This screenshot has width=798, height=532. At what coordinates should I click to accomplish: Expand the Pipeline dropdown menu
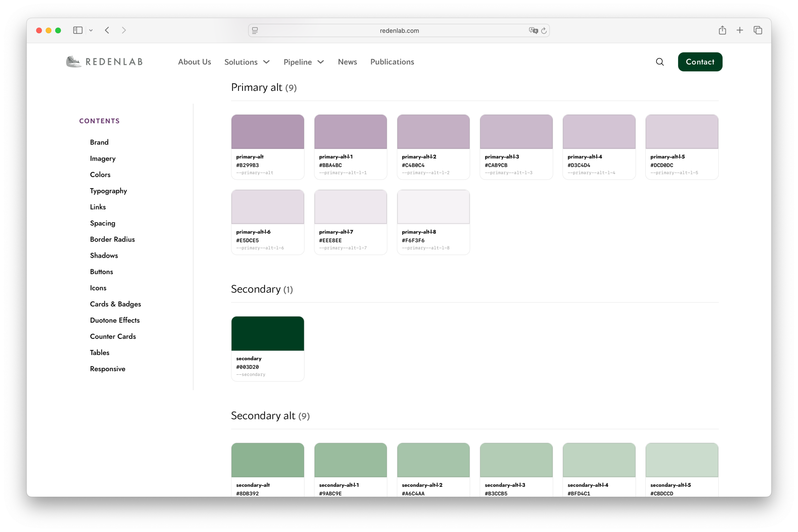tap(304, 62)
